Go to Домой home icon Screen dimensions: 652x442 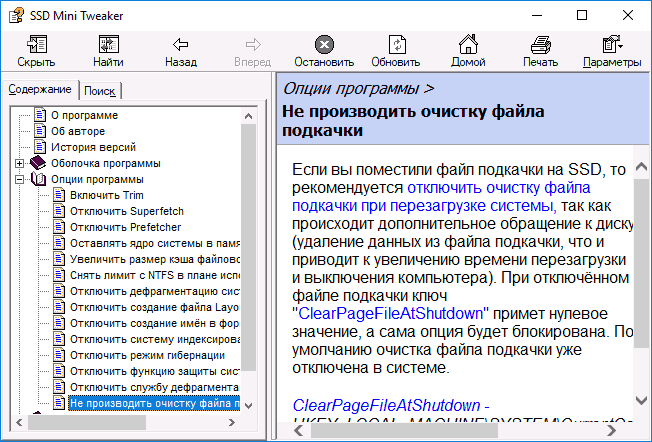click(468, 44)
